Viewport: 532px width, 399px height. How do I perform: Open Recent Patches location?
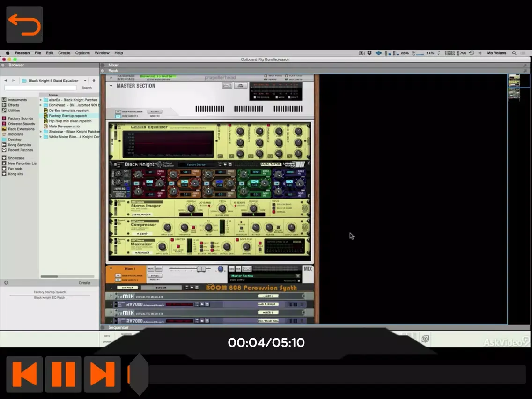(20, 150)
